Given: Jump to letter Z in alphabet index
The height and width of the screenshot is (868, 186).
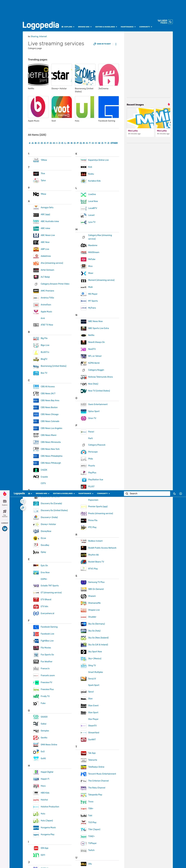Looking at the screenshot, I should tap(108, 143).
